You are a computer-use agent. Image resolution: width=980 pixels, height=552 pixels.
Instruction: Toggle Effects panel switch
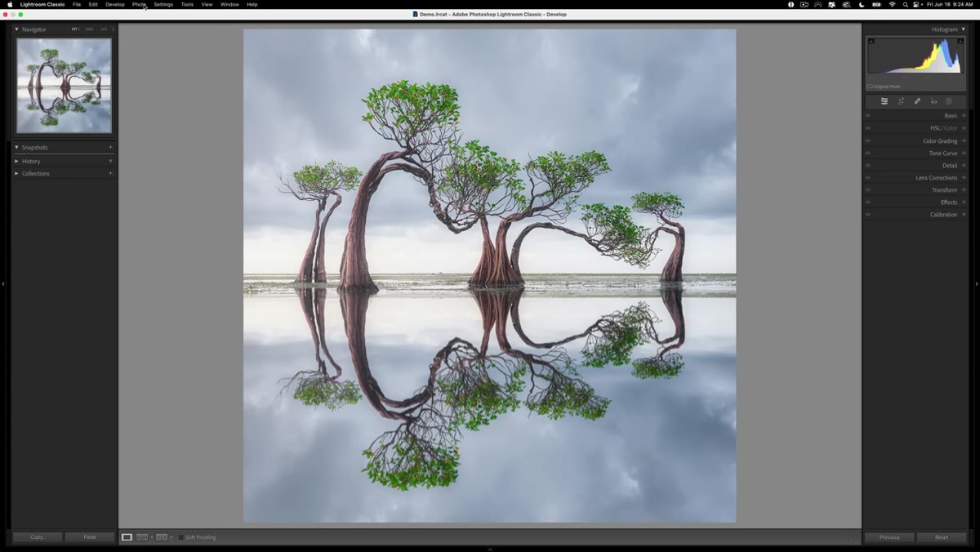coord(867,202)
